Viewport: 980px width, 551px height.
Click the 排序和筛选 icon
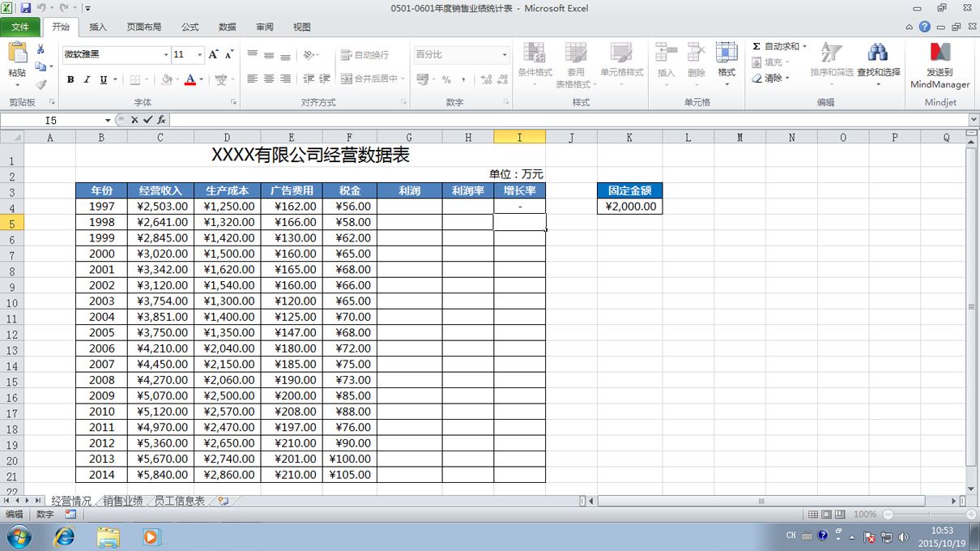[x=831, y=53]
